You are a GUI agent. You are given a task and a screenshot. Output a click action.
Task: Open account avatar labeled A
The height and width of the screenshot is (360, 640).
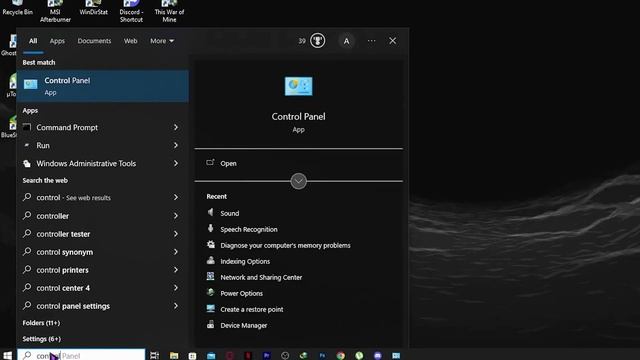[x=346, y=41]
